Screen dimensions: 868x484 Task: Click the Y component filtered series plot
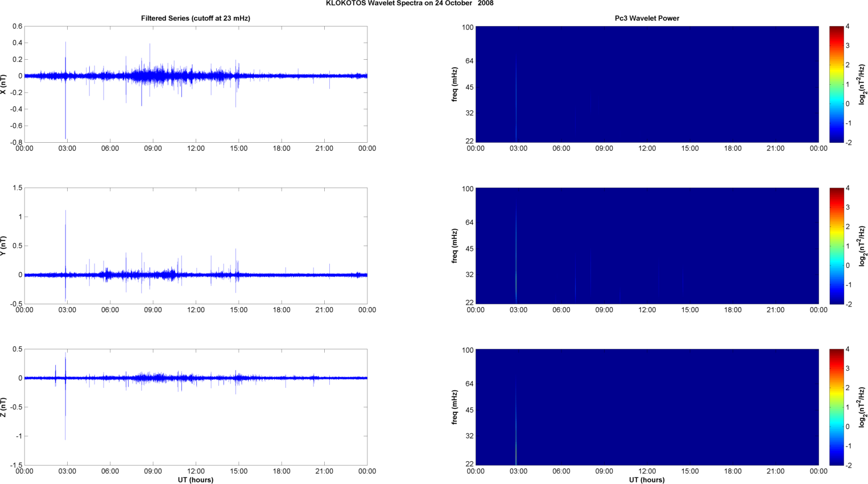point(196,246)
